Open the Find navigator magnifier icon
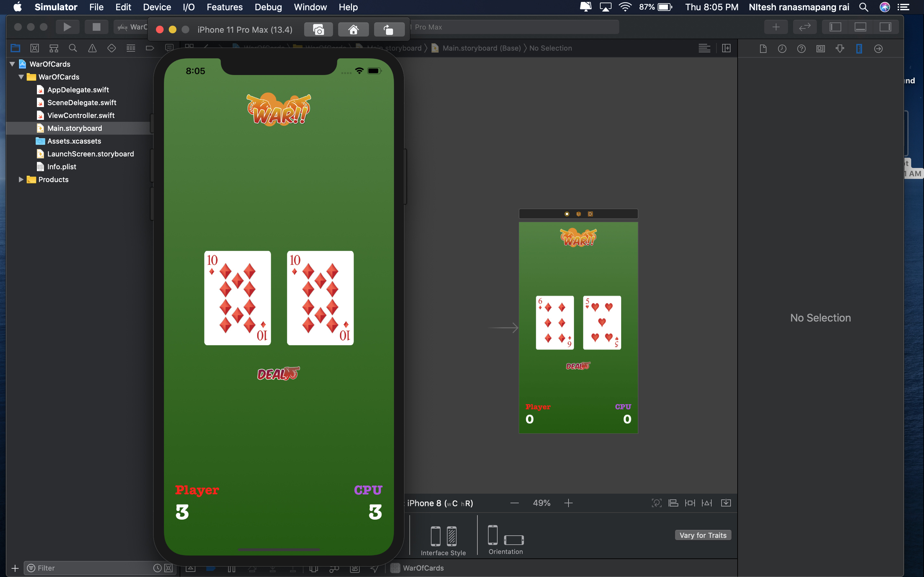The height and width of the screenshot is (577, 924). [x=73, y=48]
